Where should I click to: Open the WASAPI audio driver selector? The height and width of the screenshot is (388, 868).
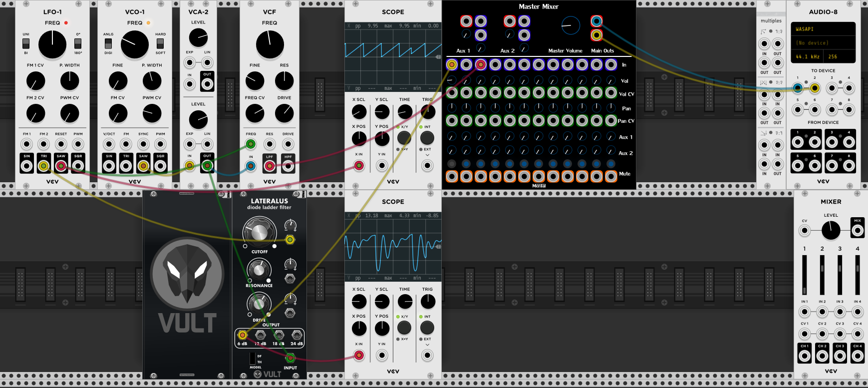[823, 29]
